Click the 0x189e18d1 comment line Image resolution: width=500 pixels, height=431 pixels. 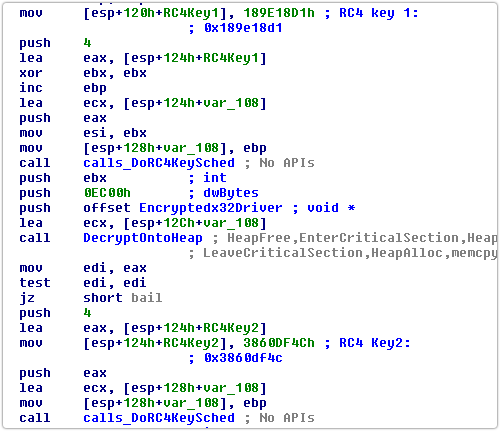[236, 28]
